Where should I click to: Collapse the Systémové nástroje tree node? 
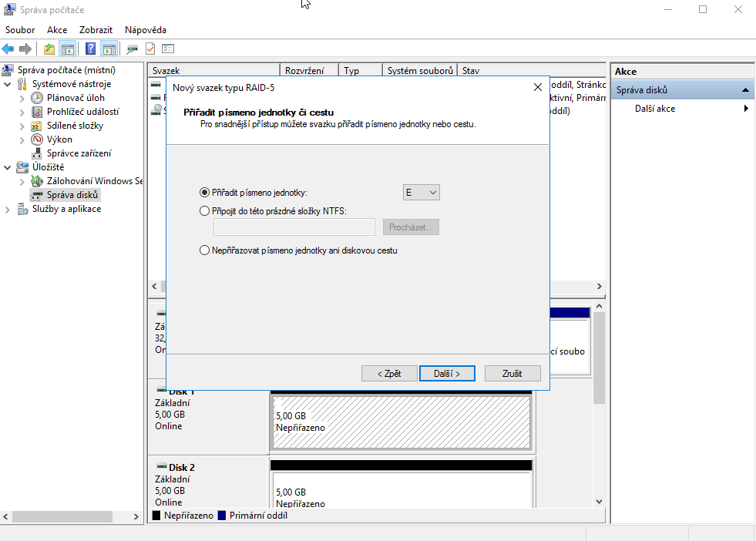[x=8, y=84]
